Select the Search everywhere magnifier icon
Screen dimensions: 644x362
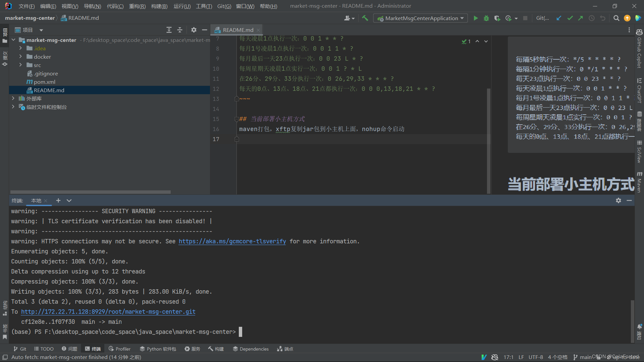pyautogui.click(x=616, y=18)
